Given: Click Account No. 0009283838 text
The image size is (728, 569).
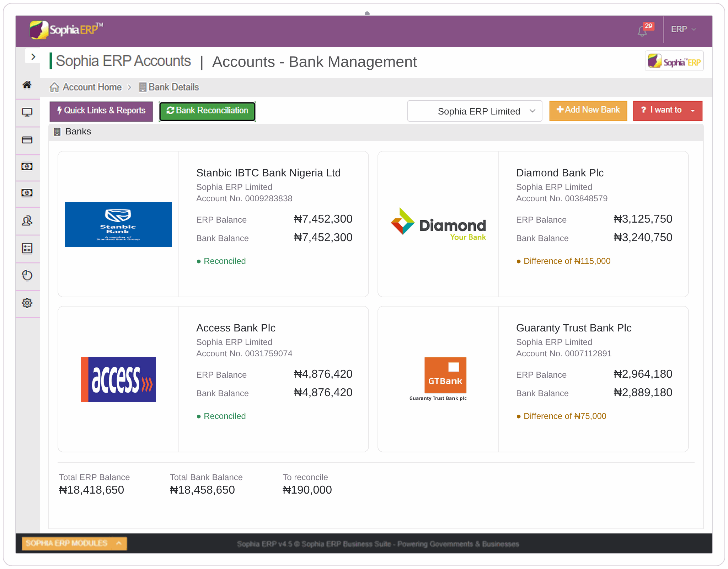Looking at the screenshot, I should pyautogui.click(x=244, y=198).
